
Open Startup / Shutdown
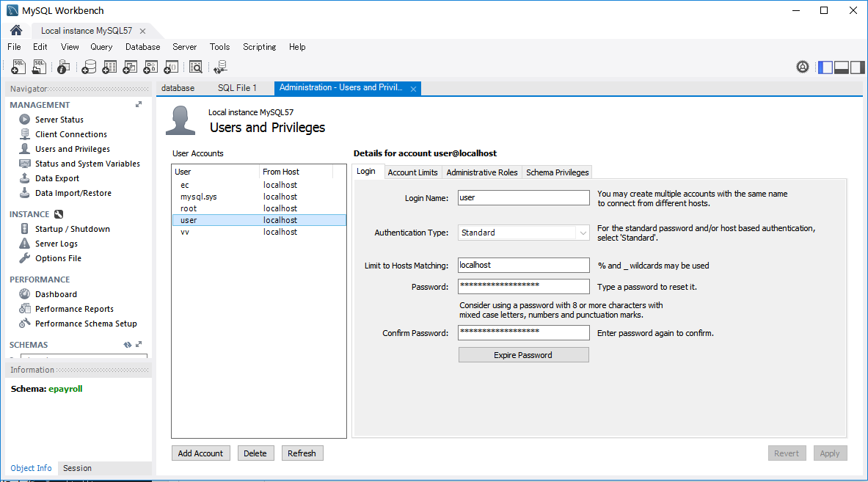point(72,229)
